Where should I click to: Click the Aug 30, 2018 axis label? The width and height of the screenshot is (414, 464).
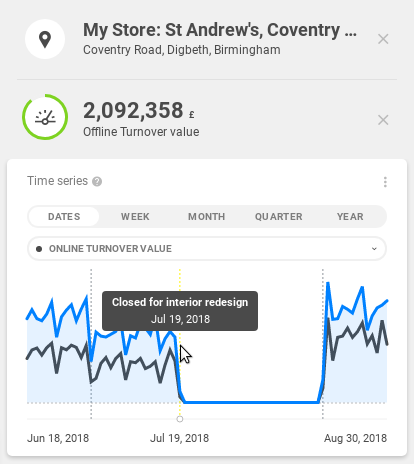(355, 438)
